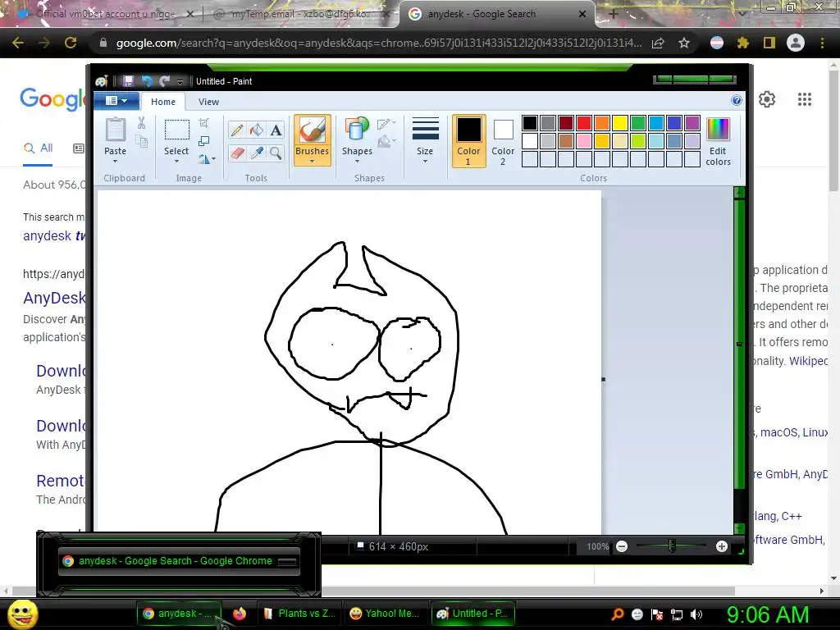Click the Cut scissors icon
The width and height of the screenshot is (840, 630).
(141, 123)
